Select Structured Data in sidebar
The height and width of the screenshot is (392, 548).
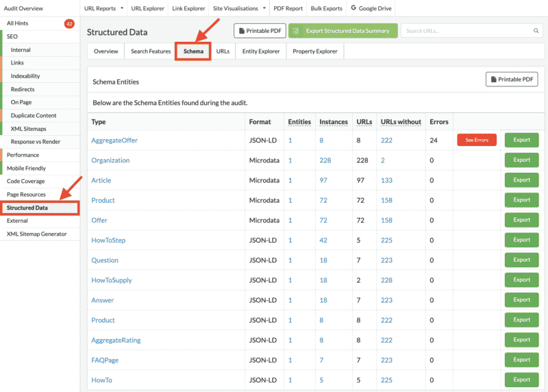(40, 208)
